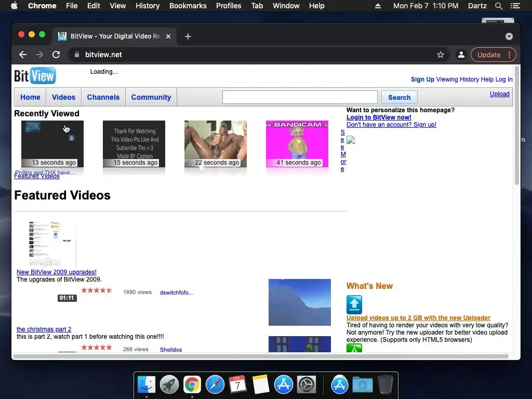Click the dswitchfofo... uploader link

click(x=177, y=292)
